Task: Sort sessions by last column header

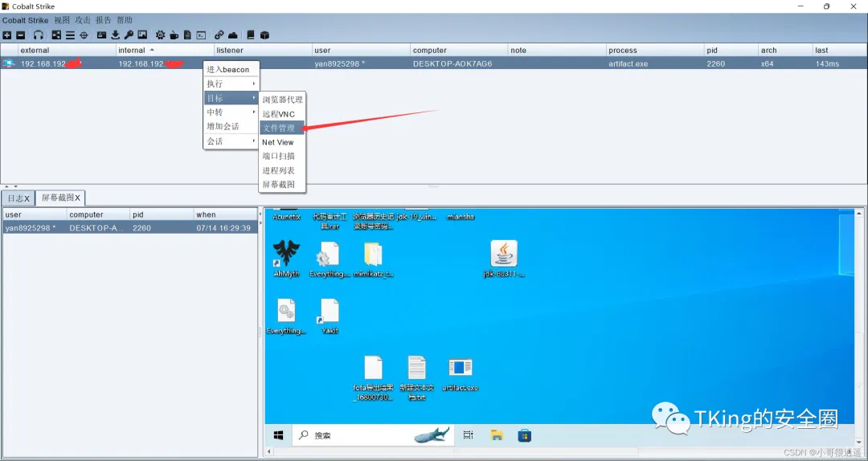Action: point(840,51)
